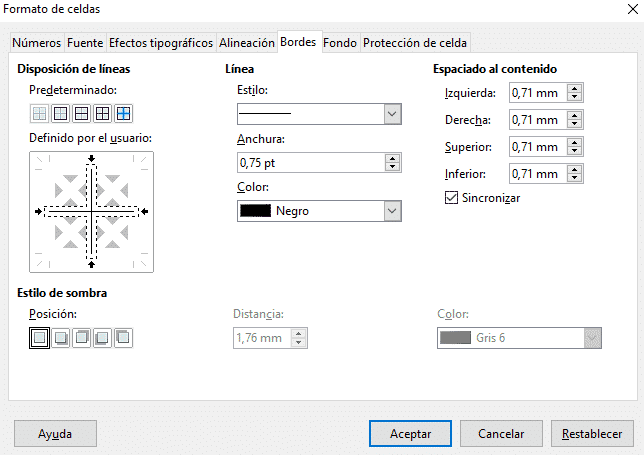This screenshot has height=455, width=644.
Task: Choose shadow position bottom left icon
Action: click(102, 338)
